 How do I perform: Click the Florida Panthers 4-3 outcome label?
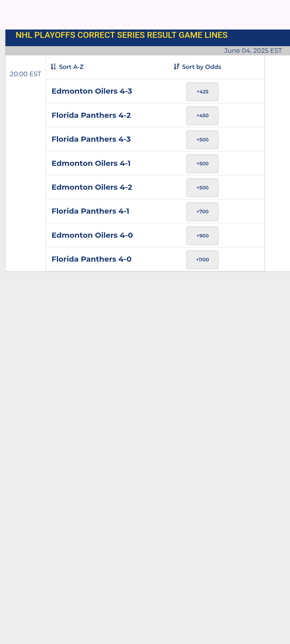click(x=91, y=139)
